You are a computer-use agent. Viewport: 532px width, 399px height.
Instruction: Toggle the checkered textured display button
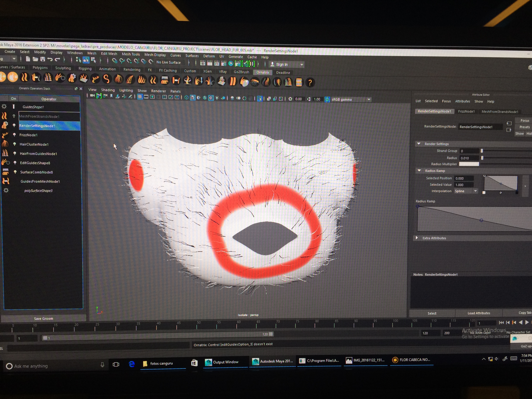pos(211,98)
